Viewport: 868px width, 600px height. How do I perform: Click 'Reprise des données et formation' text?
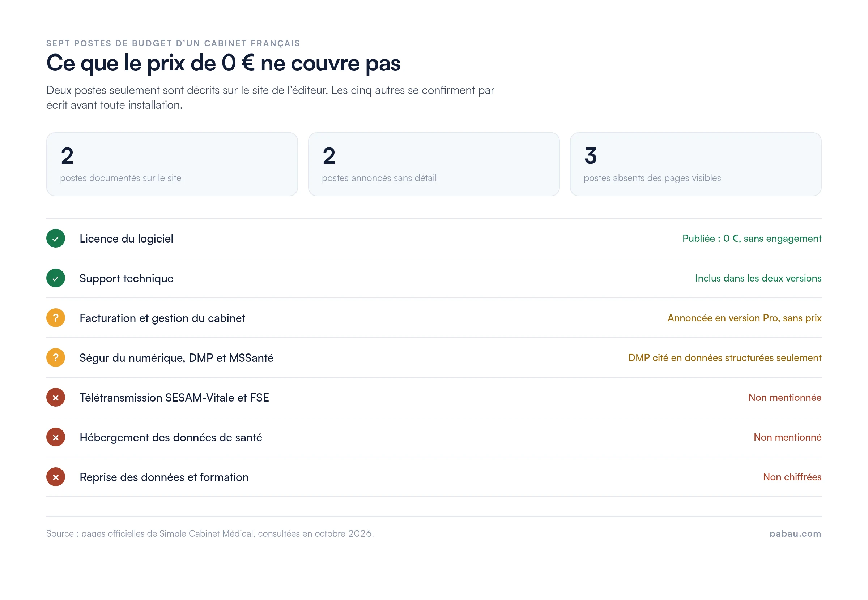tap(164, 477)
